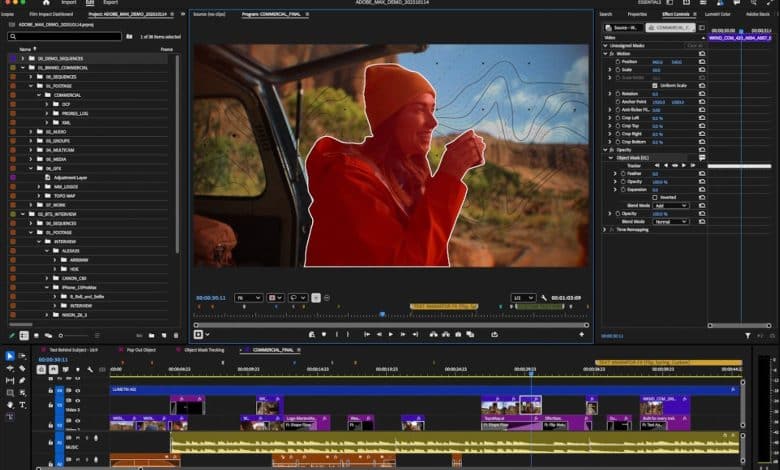Click the Play button in the Program monitor
Viewport: 780px width, 470px height.
click(x=391, y=334)
